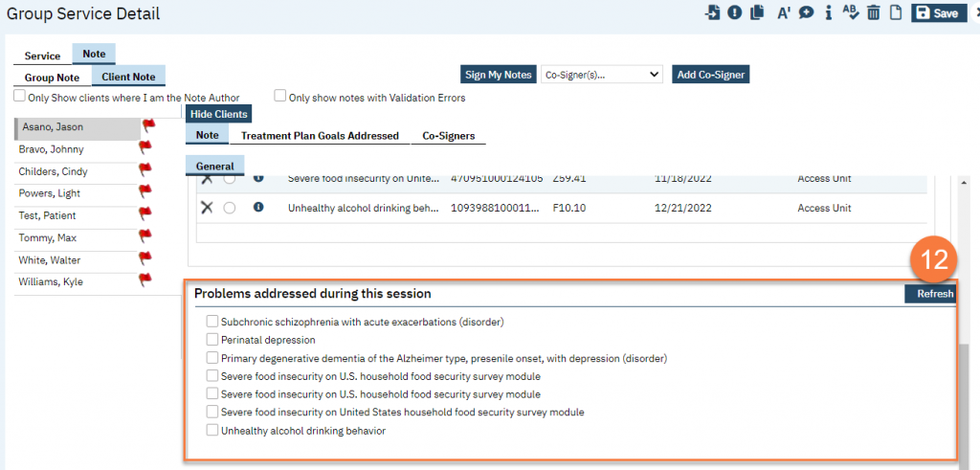Tick the Perinatal depression checkbox
The height and width of the screenshot is (470, 980).
212,340
